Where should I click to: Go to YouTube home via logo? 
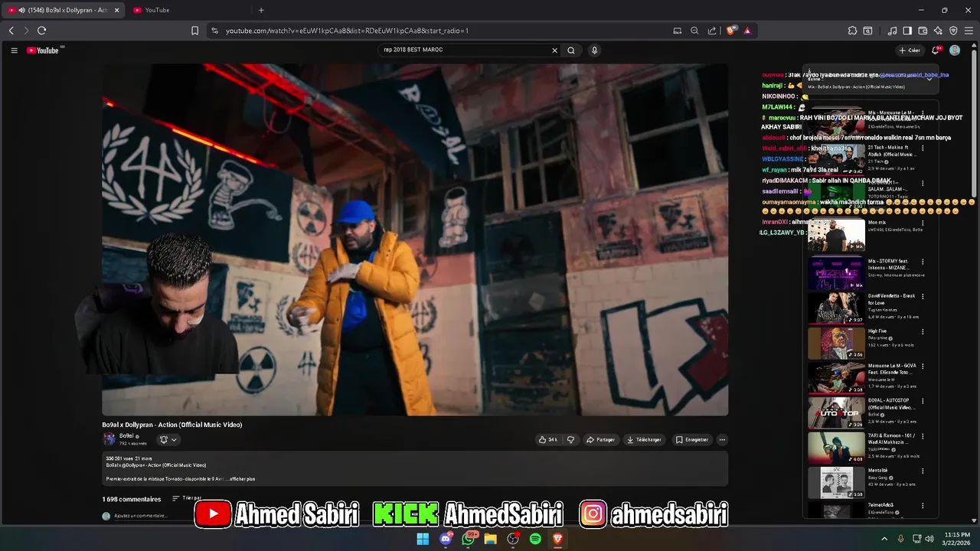[x=43, y=51]
